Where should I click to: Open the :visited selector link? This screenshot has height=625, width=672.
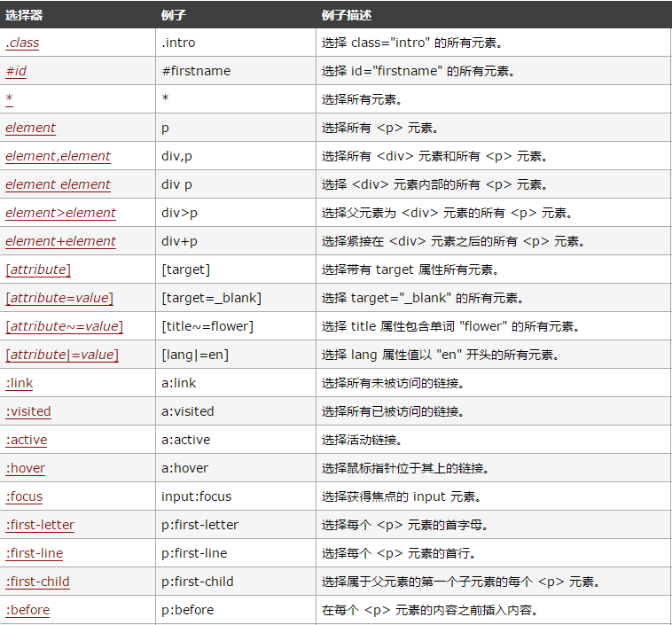tap(28, 411)
